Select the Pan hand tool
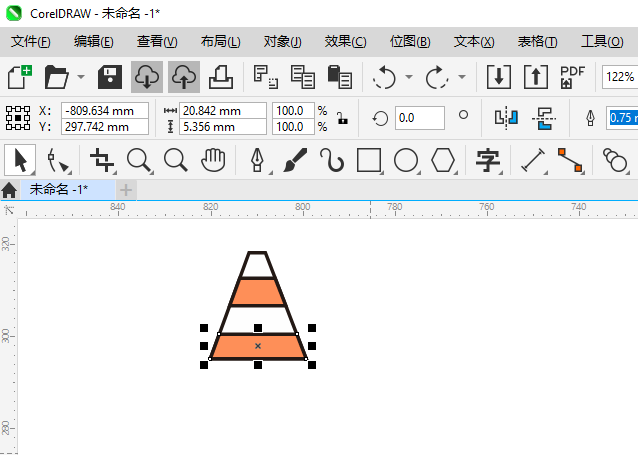 click(x=213, y=160)
